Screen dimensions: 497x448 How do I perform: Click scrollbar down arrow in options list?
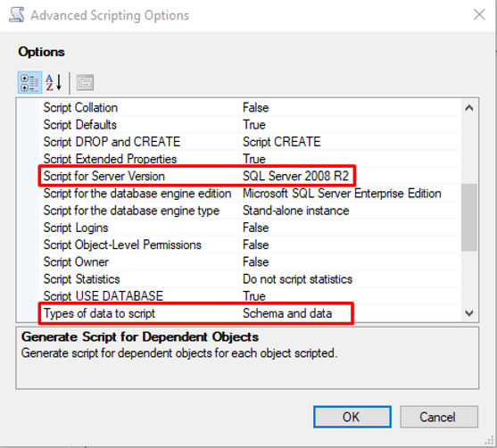tap(469, 313)
